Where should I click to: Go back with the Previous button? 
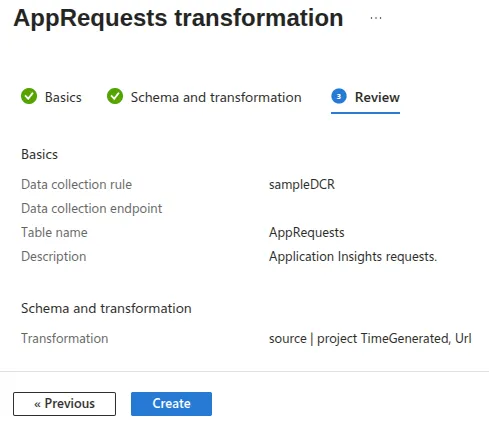pos(65,404)
